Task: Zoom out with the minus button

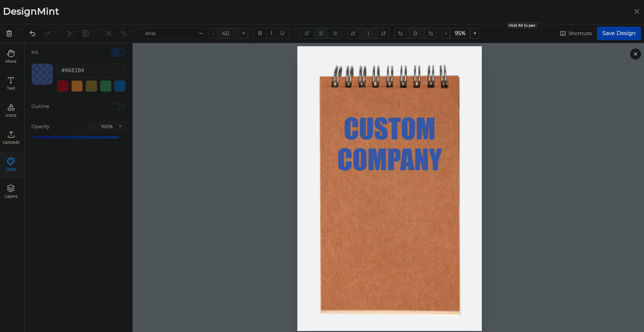Action: [446, 33]
